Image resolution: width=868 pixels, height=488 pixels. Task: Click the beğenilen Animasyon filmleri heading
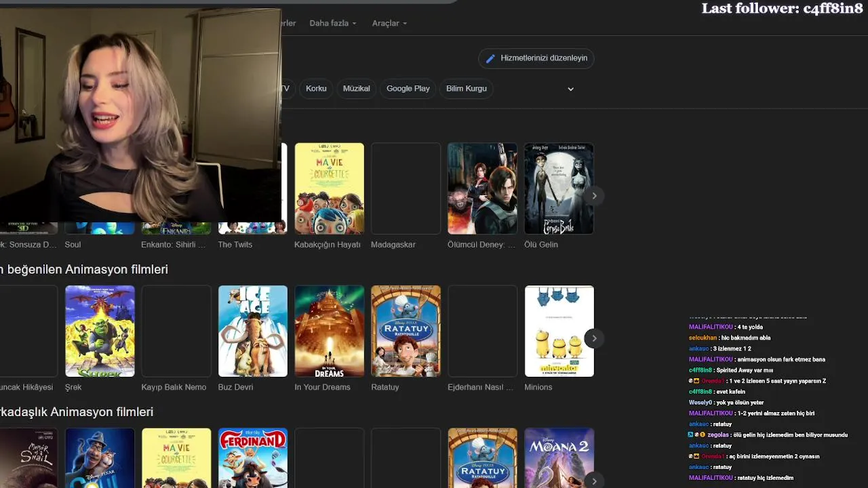click(x=84, y=270)
